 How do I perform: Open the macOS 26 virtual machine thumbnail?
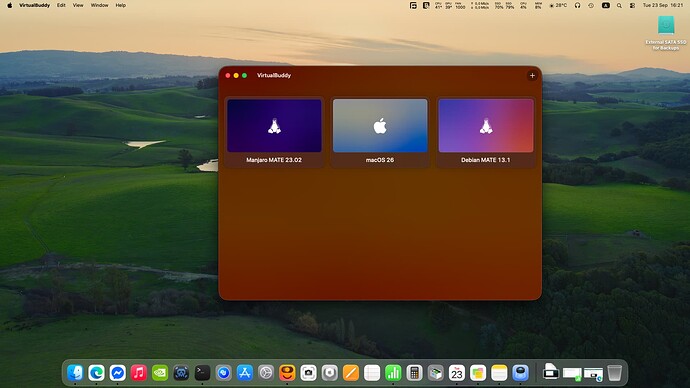pyautogui.click(x=380, y=125)
